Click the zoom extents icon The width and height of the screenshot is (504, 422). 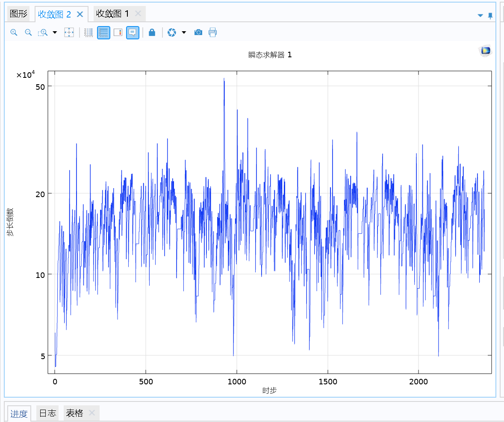click(x=69, y=32)
